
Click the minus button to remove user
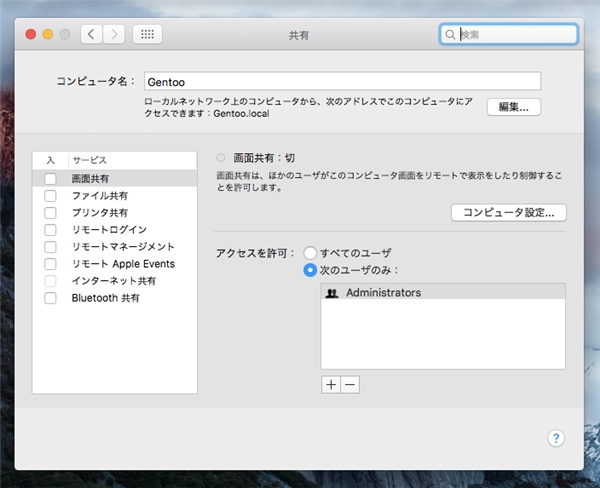tap(349, 385)
